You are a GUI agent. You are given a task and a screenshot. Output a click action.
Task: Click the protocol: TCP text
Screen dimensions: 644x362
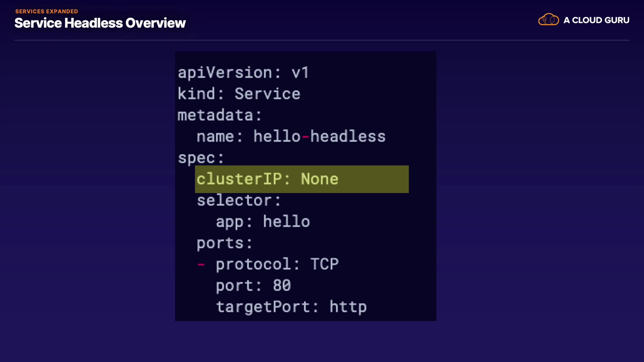277,264
